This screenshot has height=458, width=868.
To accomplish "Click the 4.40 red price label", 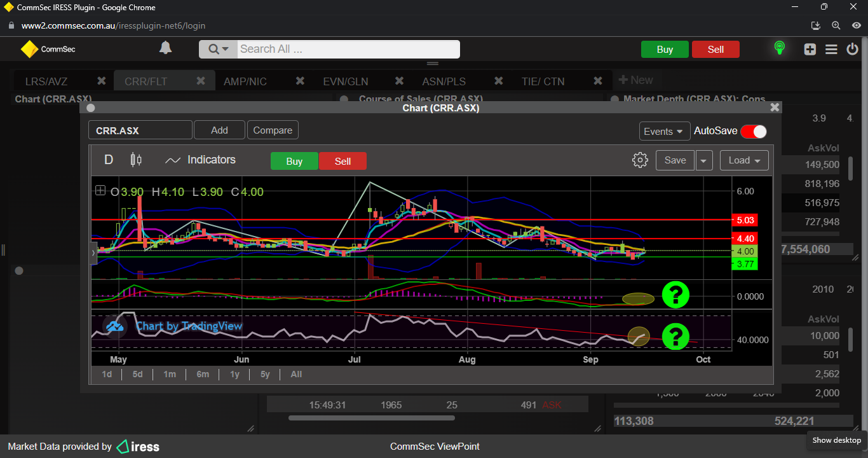I will click(745, 239).
